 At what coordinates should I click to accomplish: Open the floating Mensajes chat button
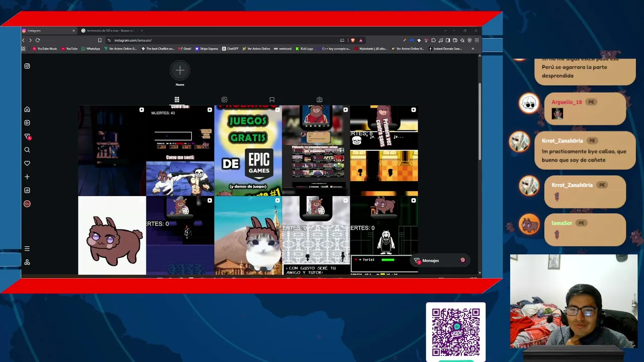coord(439,260)
